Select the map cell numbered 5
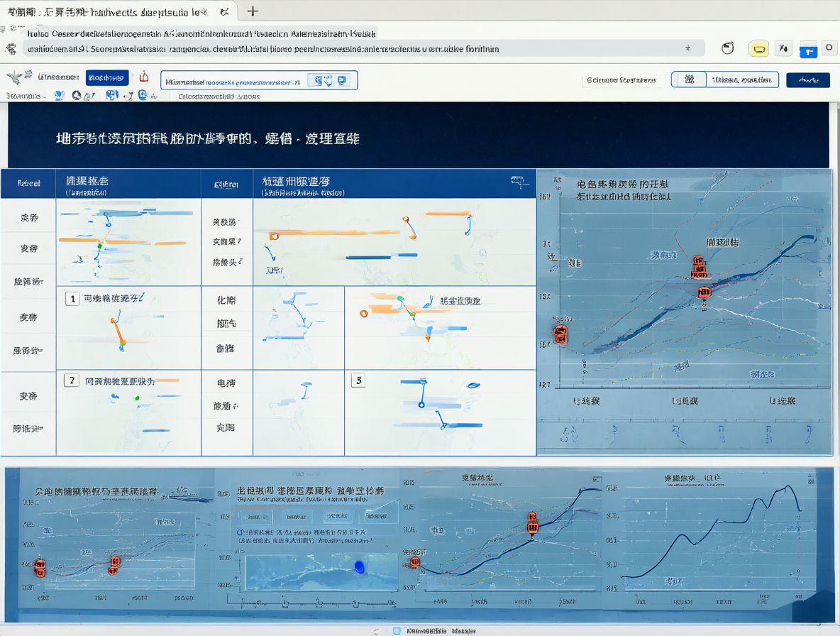Viewport: 840px width, 636px height. [441, 412]
